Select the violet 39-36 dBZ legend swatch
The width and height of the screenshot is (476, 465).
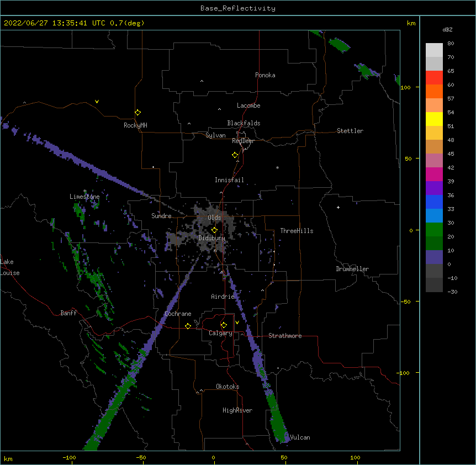434,188
